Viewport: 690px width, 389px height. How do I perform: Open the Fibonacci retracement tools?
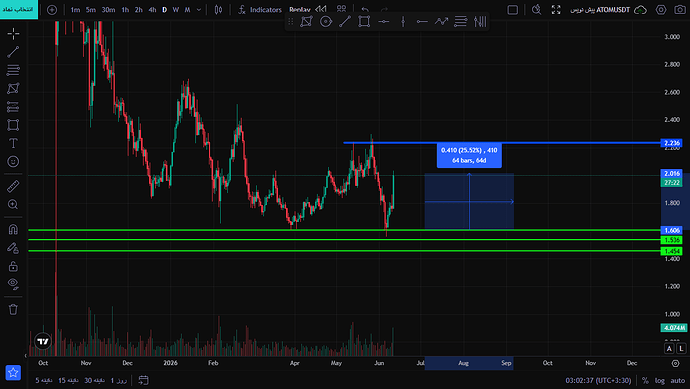tap(13, 70)
